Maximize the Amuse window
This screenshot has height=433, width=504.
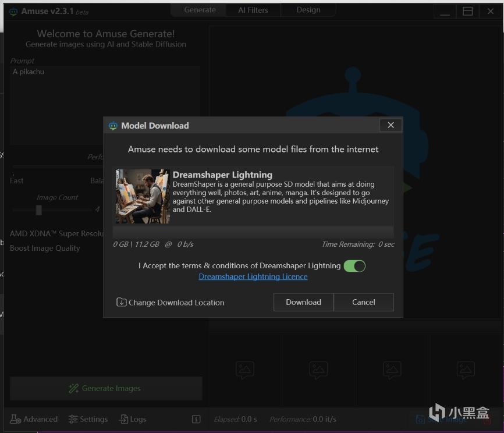[467, 12]
